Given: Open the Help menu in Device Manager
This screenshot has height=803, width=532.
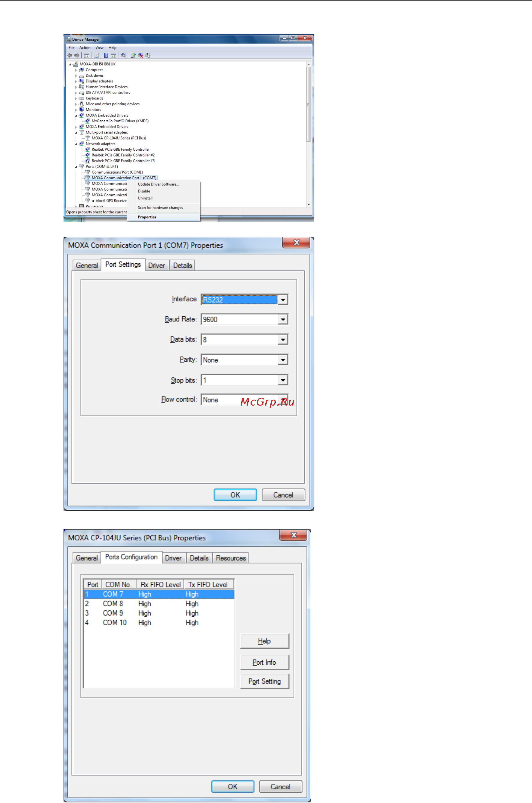Looking at the screenshot, I should tap(112, 48).
